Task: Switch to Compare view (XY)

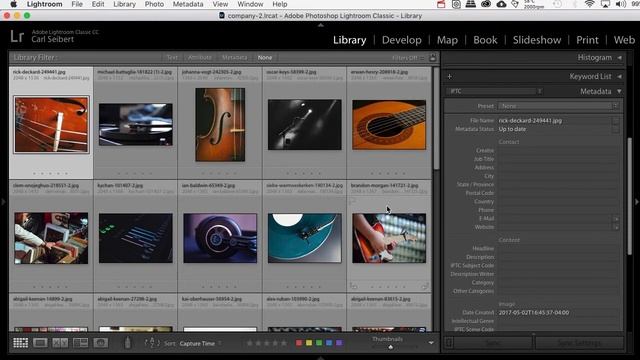Action: coord(60,343)
